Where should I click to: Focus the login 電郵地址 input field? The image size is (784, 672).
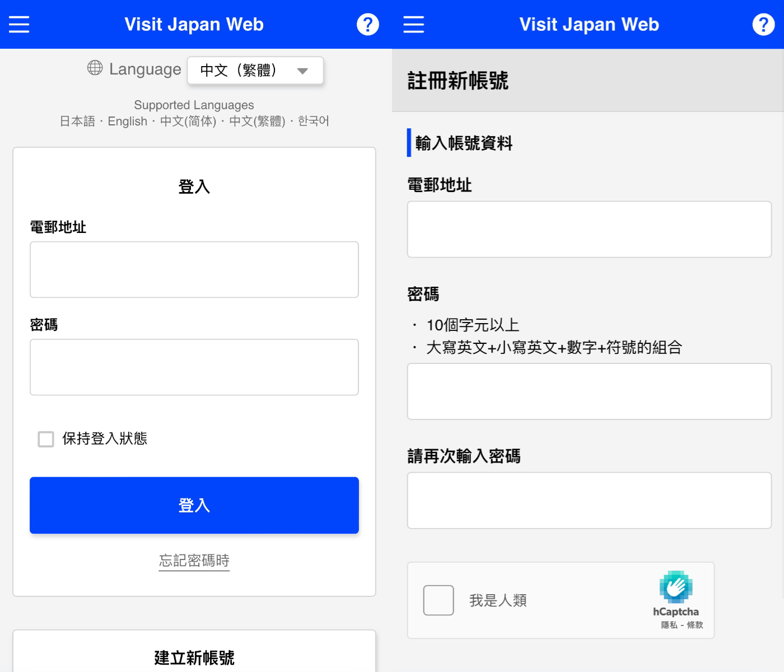pos(194,269)
